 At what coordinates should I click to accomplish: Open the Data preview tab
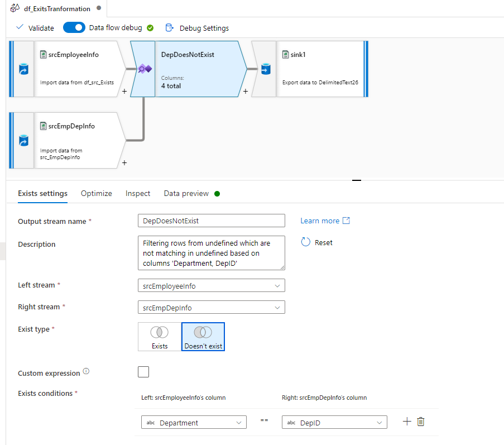tap(186, 194)
